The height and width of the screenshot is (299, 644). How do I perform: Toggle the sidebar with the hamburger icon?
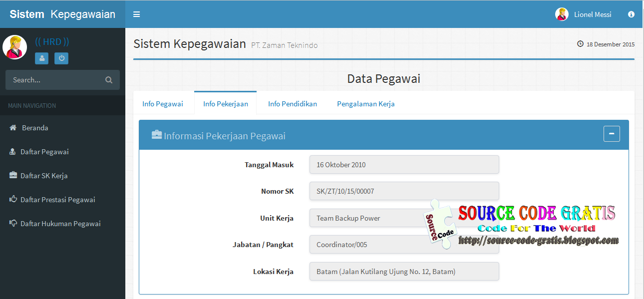(136, 14)
